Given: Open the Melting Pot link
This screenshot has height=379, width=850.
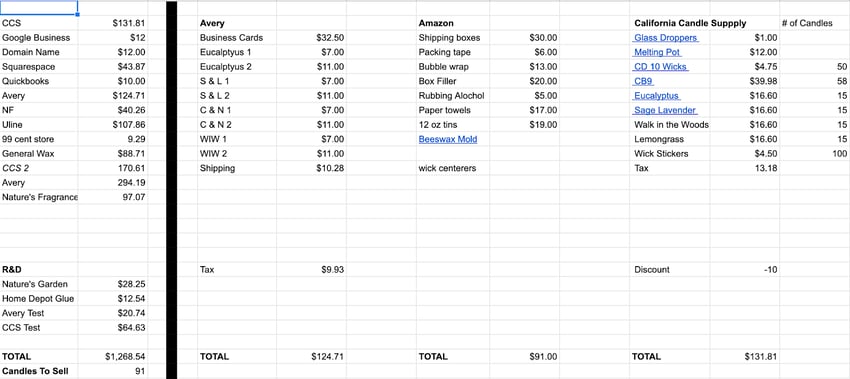Looking at the screenshot, I should pyautogui.click(x=657, y=53).
